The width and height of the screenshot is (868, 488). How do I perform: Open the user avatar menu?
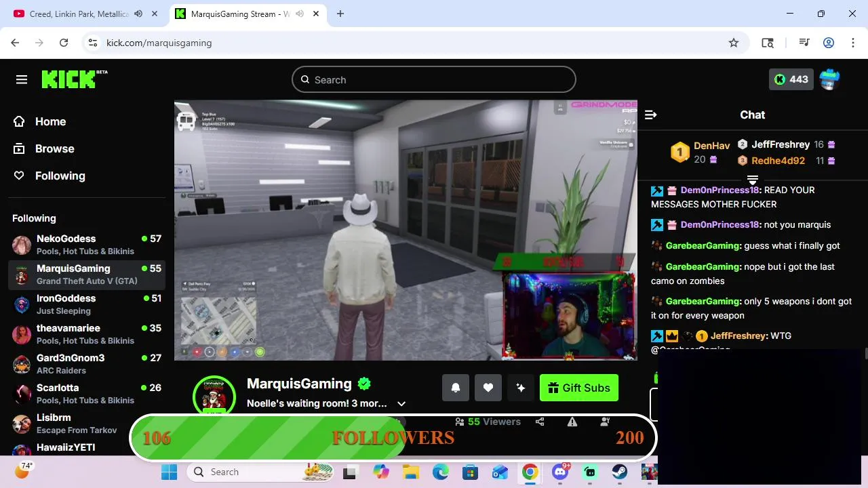(829, 79)
